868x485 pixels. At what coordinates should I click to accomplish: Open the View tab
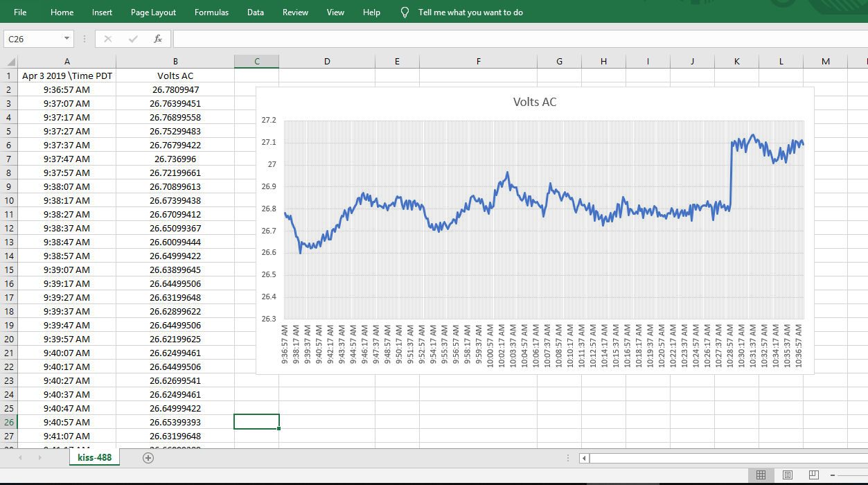click(x=335, y=12)
